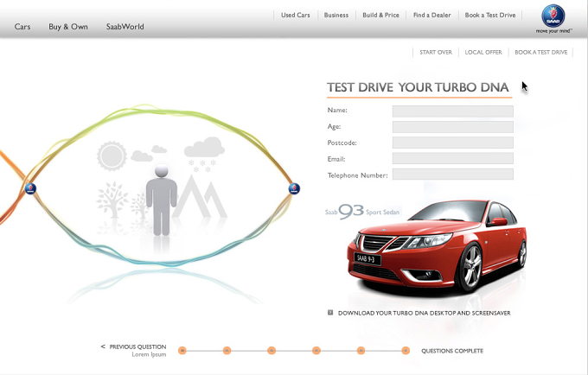Image resolution: width=588 pixels, height=375 pixels.
Task: Click the grey person figure icon
Action: click(162, 200)
